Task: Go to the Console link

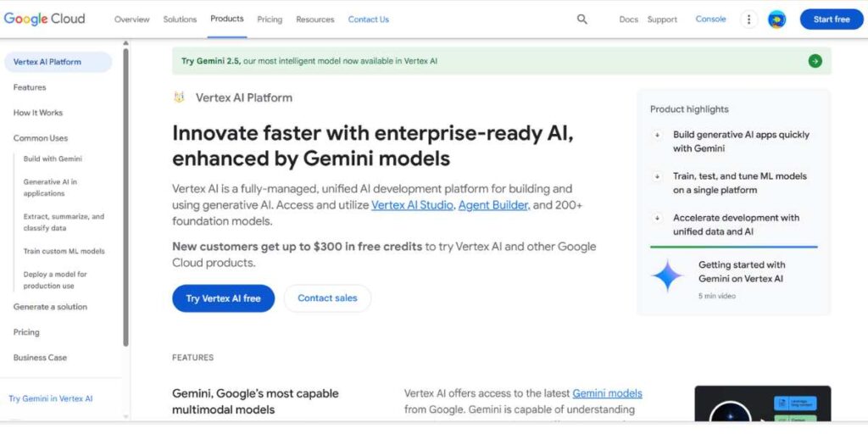Action: (x=711, y=19)
